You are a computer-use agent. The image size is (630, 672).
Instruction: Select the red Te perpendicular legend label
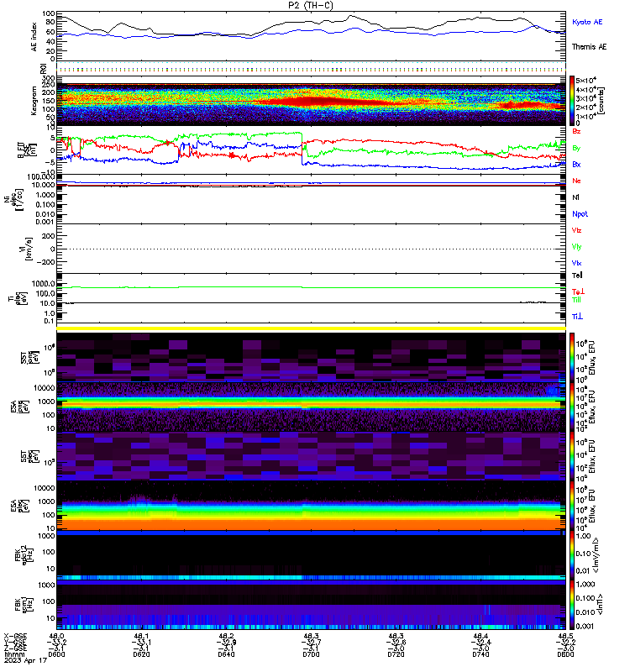pos(578,291)
